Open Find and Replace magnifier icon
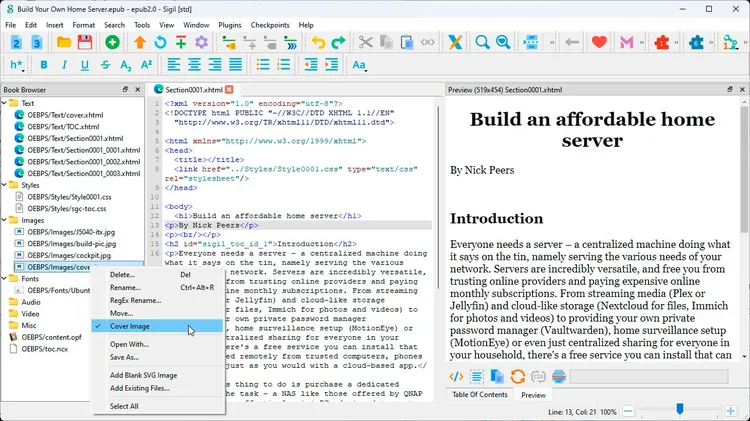Viewport: 750px width, 421px height. [482, 43]
